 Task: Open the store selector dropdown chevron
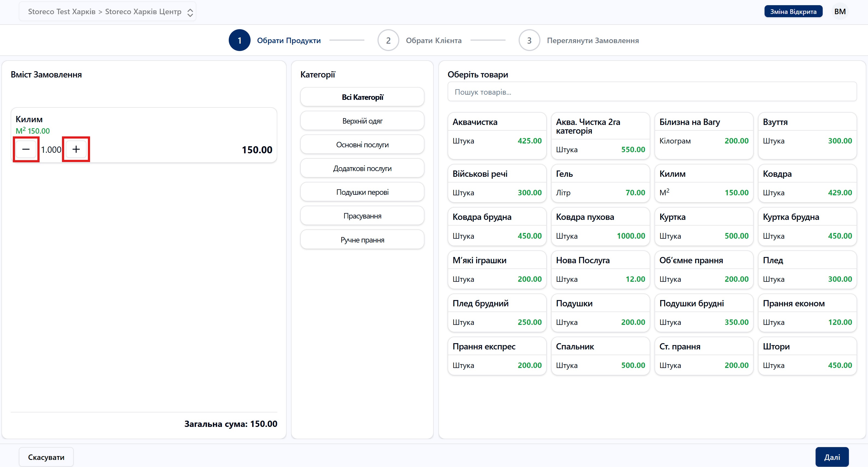click(190, 13)
